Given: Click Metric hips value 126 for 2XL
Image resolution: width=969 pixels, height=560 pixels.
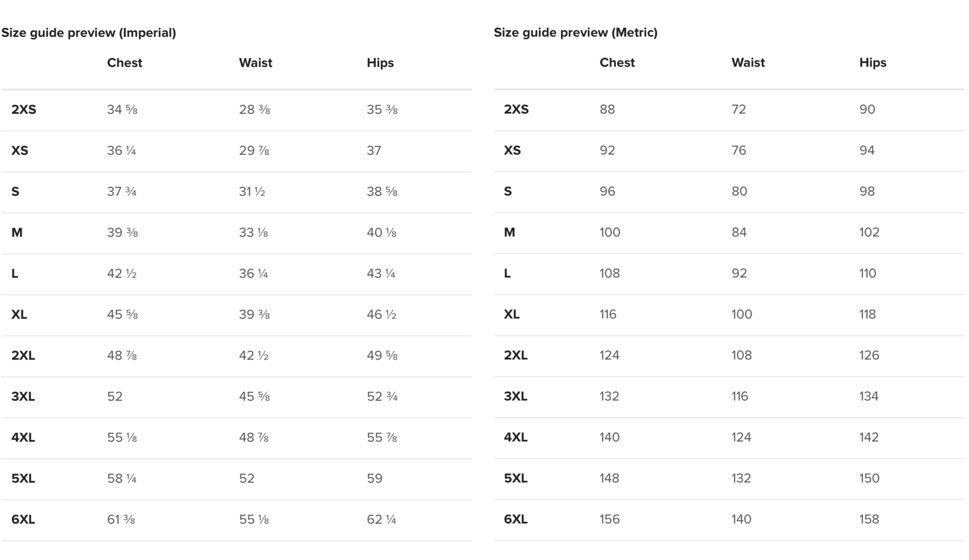Looking at the screenshot, I should [x=868, y=355].
